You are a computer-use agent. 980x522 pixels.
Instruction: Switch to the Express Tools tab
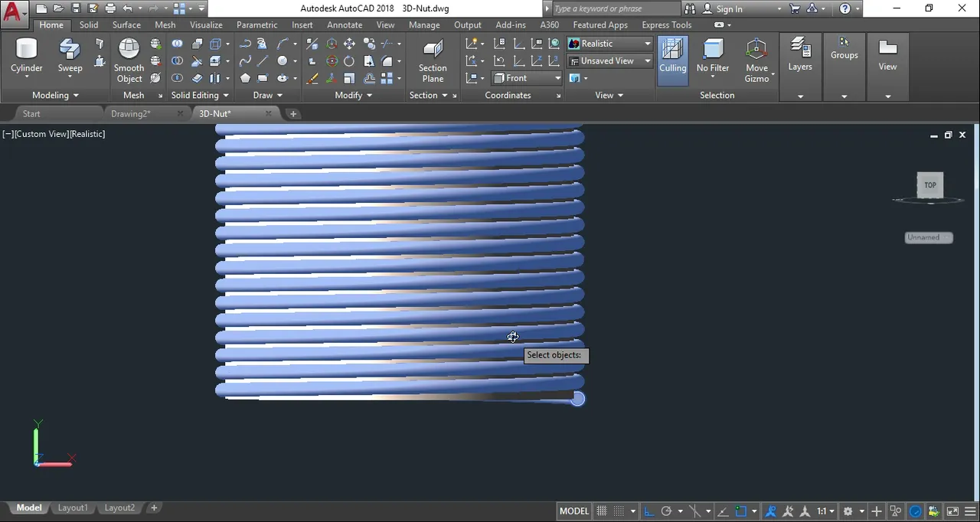click(x=666, y=24)
